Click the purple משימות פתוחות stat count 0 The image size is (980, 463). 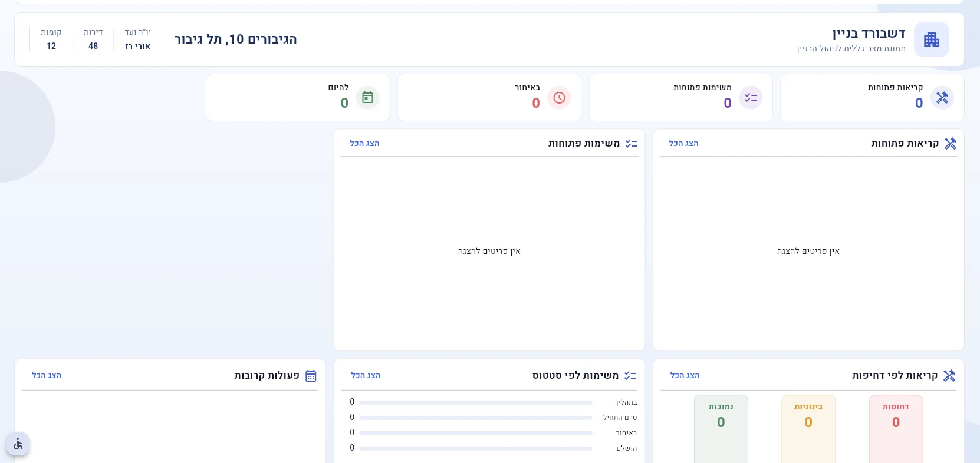point(728,104)
